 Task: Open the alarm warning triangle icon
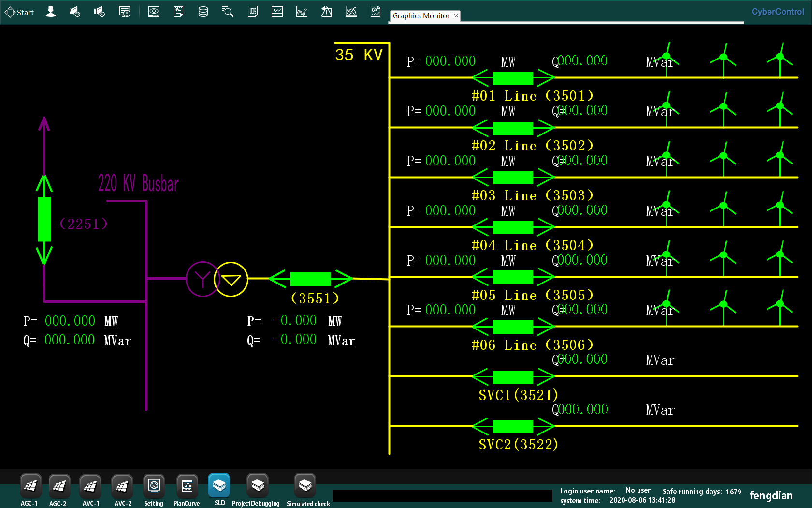coord(327,12)
